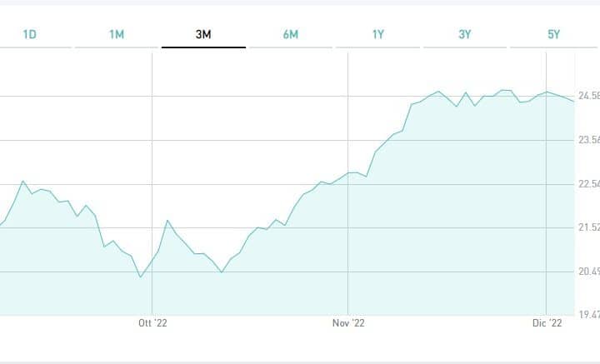Click the line peak just after Ott '22
The height and width of the screenshot is (364, 600).
[x=167, y=221]
